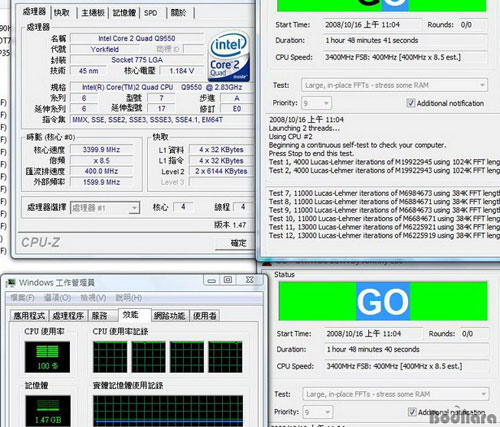Switch to CPU-Z 主機板 tab
Screen dimensions: 500x427
tap(93, 13)
